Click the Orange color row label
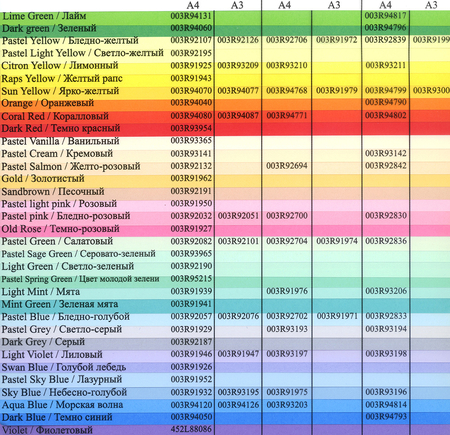450x435 pixels. click(x=48, y=103)
